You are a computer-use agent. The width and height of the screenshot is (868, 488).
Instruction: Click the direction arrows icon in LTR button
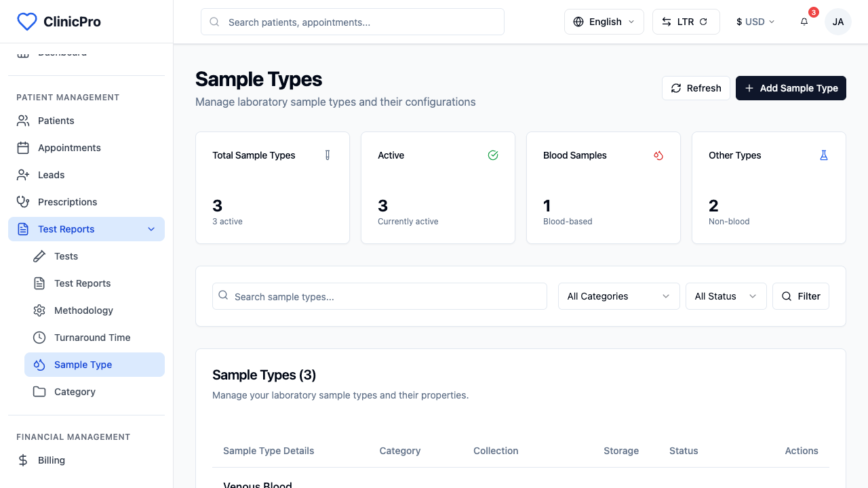coord(667,22)
